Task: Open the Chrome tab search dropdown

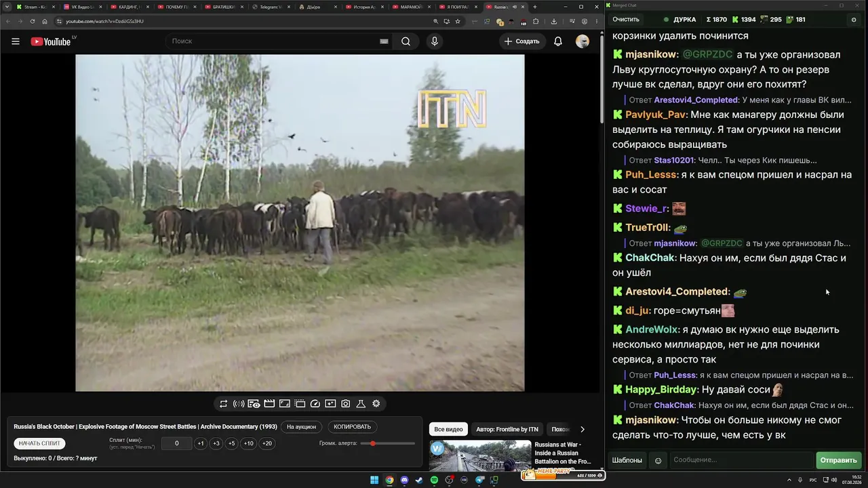Action: click(x=7, y=7)
